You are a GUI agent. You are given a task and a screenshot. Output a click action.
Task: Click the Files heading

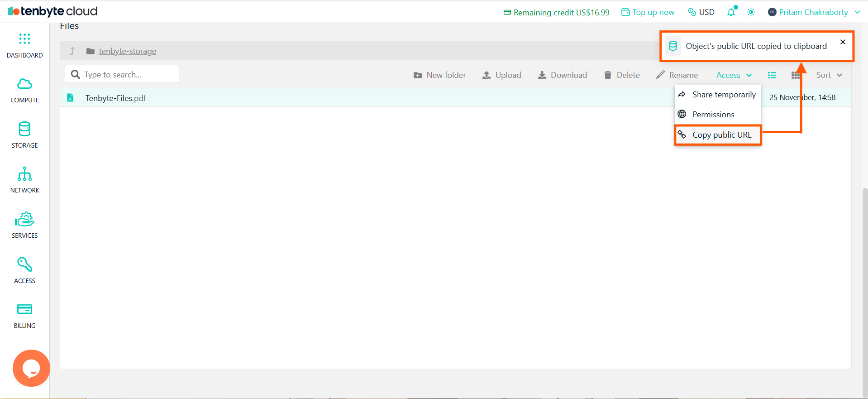pos(69,26)
